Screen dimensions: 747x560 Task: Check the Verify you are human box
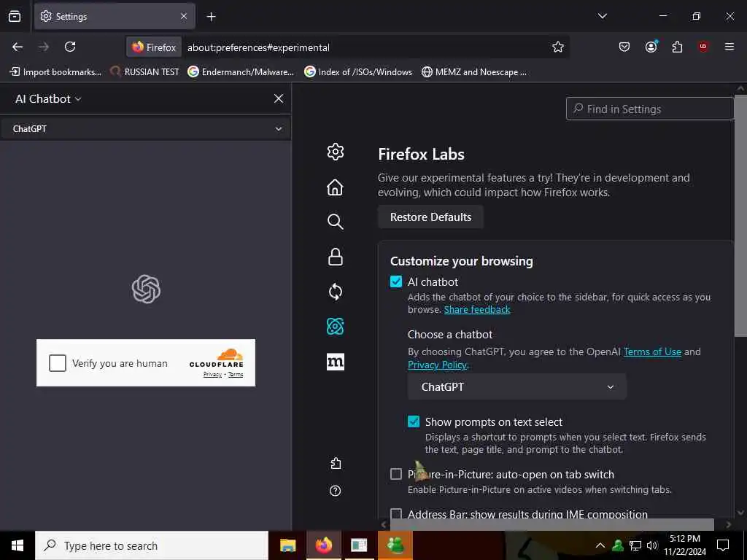[58, 363]
